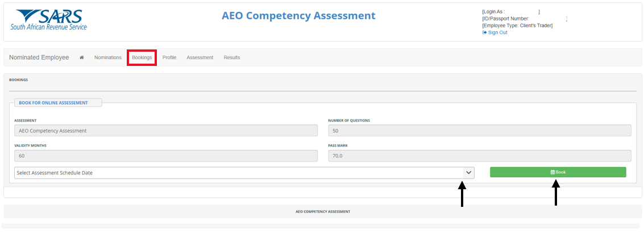
Task: Click the Assessment name field
Action: [x=165, y=131]
